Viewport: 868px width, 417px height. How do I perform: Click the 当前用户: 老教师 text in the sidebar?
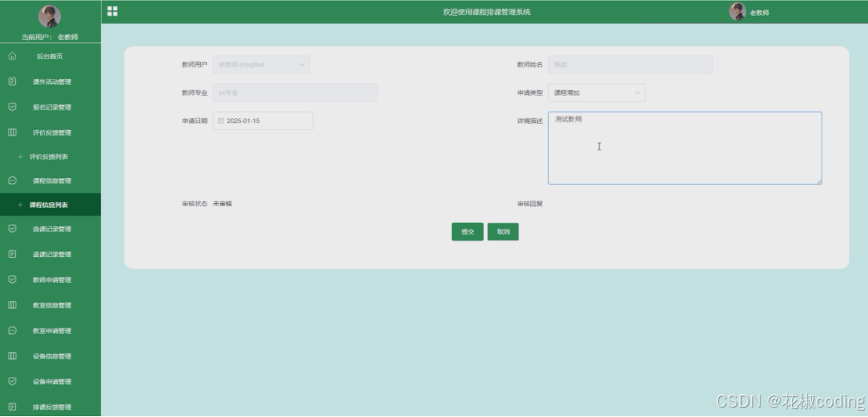pyautogui.click(x=50, y=37)
